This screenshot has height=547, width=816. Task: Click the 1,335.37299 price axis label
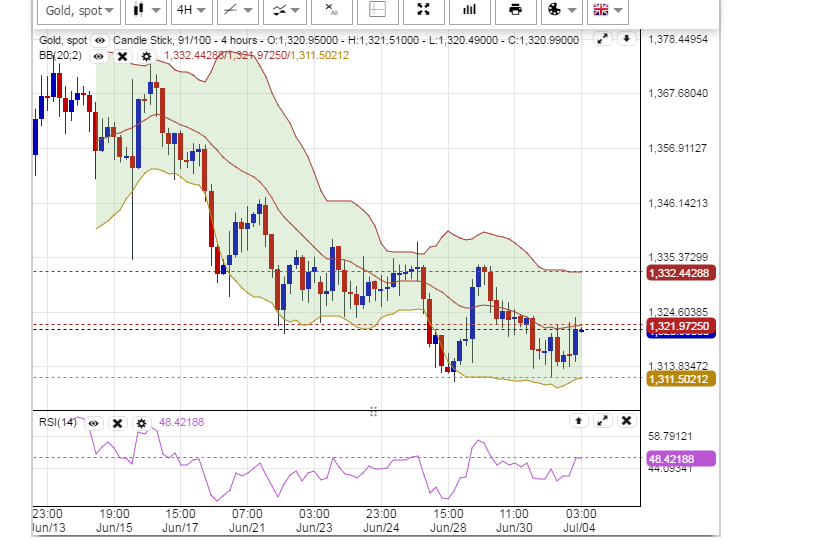[678, 257]
